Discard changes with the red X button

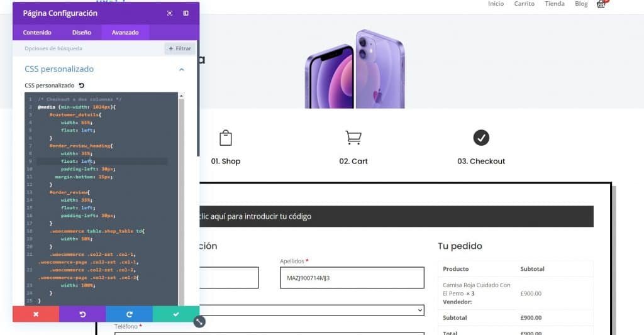(36, 314)
